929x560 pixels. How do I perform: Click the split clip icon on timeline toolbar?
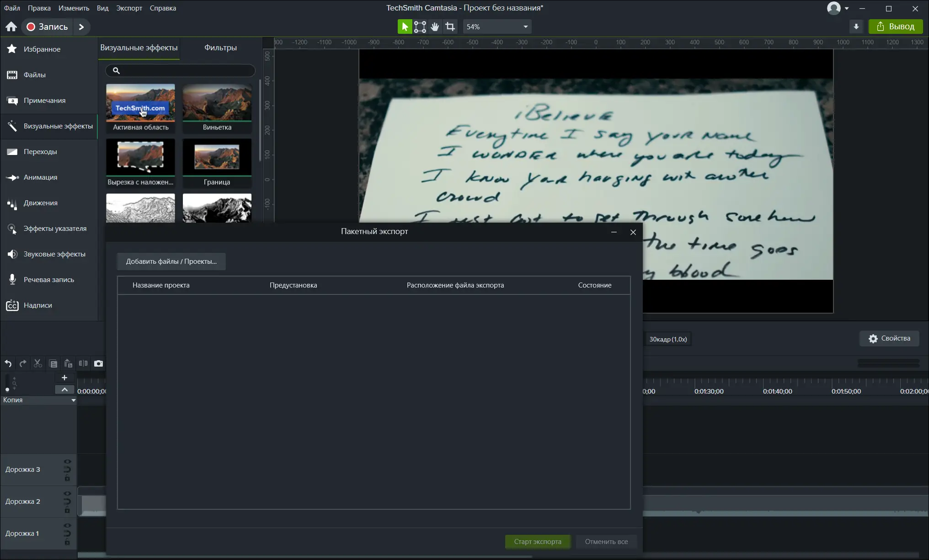pyautogui.click(x=83, y=363)
